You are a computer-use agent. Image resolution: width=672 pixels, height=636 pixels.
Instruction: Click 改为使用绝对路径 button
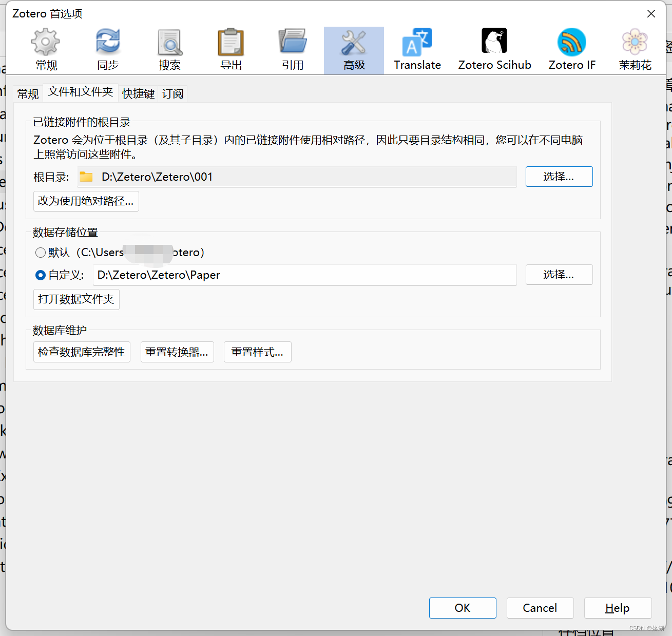86,201
